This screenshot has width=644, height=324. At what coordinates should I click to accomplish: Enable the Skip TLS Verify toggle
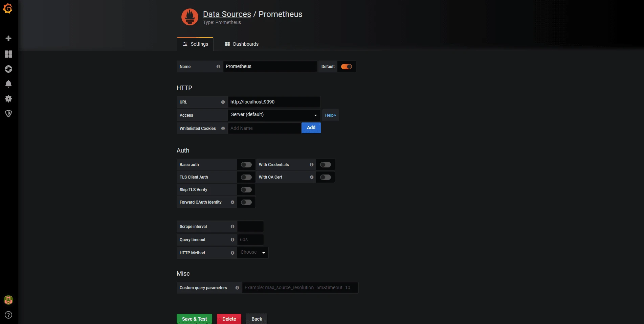246,190
